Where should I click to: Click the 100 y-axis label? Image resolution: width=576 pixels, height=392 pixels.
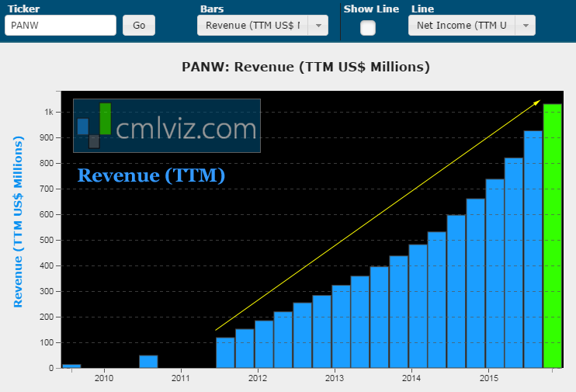pos(47,342)
